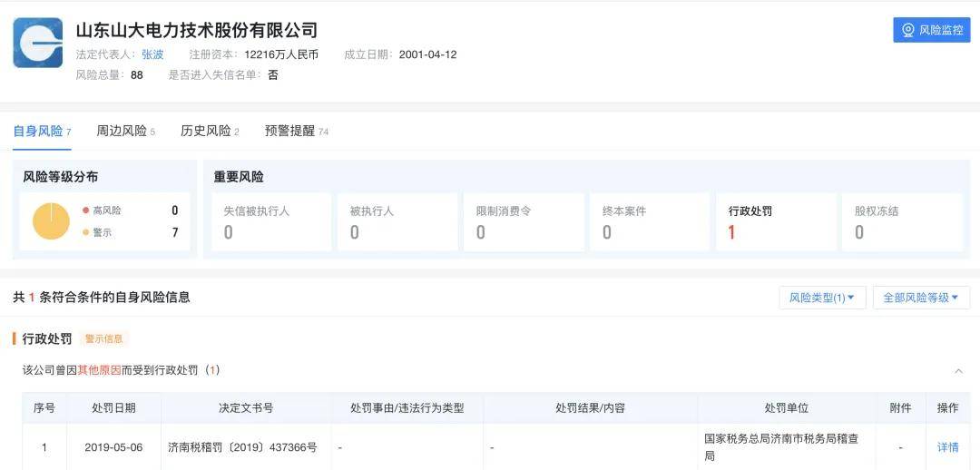Select the 警示 legend entry
This screenshot has width=980, height=470.
(97, 232)
